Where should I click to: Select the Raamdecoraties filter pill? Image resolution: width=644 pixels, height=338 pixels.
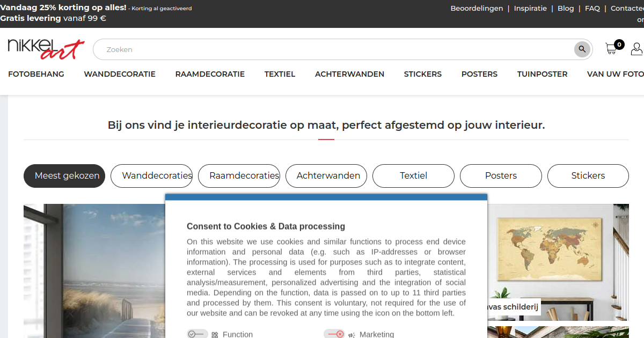[239, 176]
